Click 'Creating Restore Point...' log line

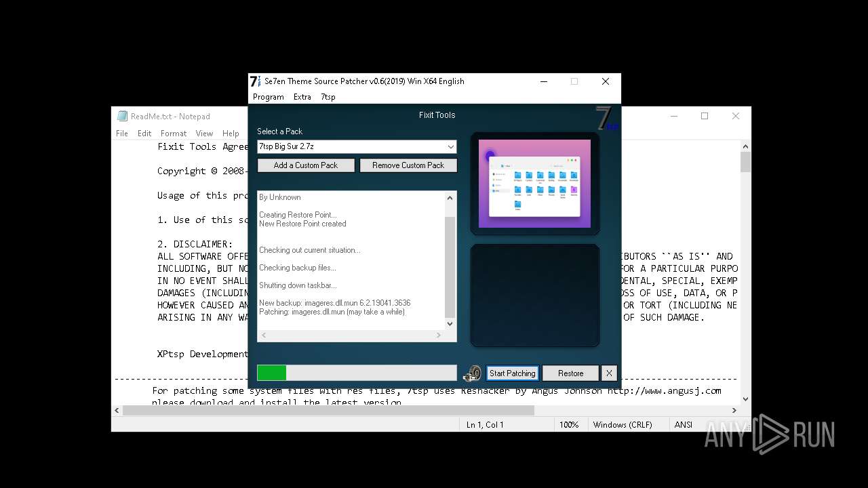point(298,215)
